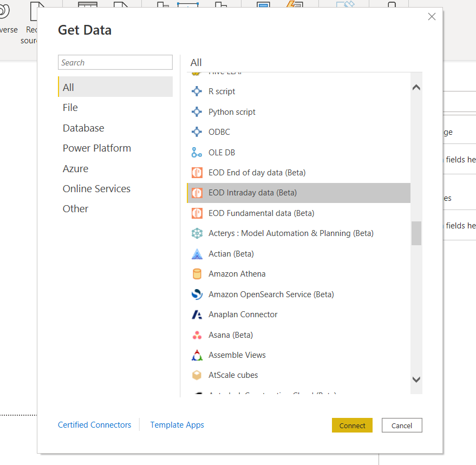Select 'ODBC' entry text
Screen dimensions: 476x465
[219, 132]
